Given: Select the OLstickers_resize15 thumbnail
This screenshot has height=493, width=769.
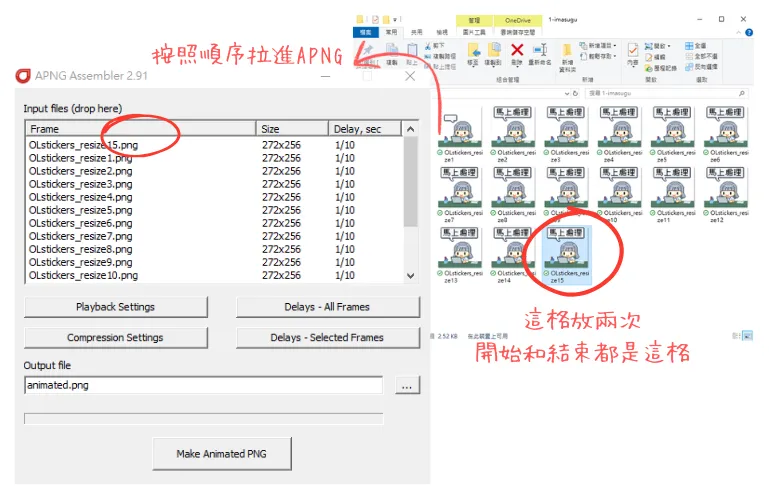Looking at the screenshot, I should tap(566, 253).
